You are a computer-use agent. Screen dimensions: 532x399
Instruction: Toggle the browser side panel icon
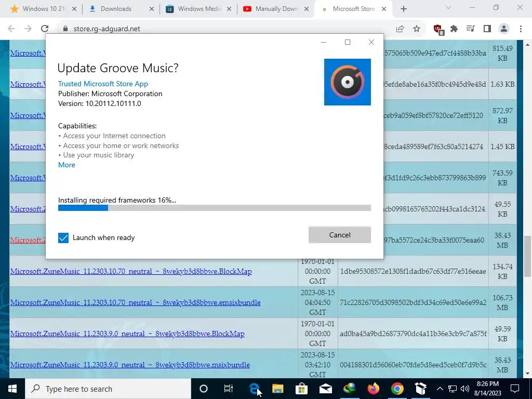487,29
